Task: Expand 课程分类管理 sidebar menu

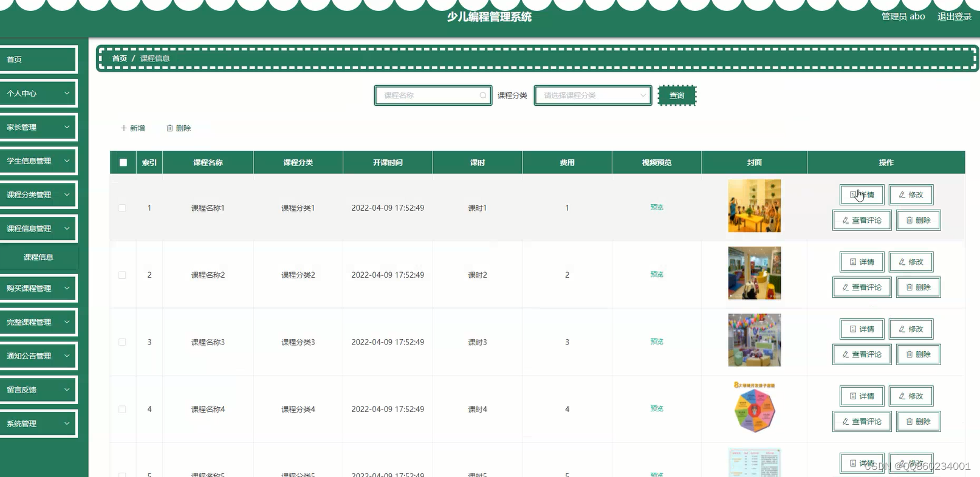Action: click(x=38, y=195)
